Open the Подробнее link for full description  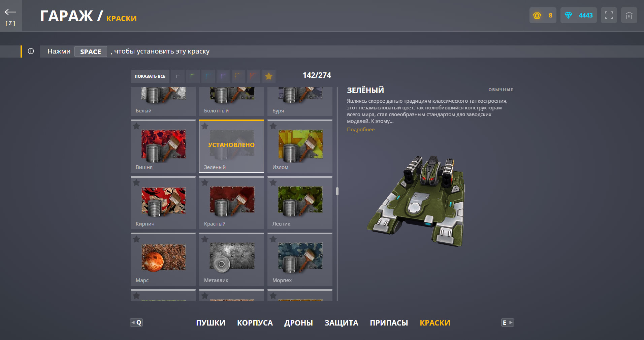click(361, 130)
